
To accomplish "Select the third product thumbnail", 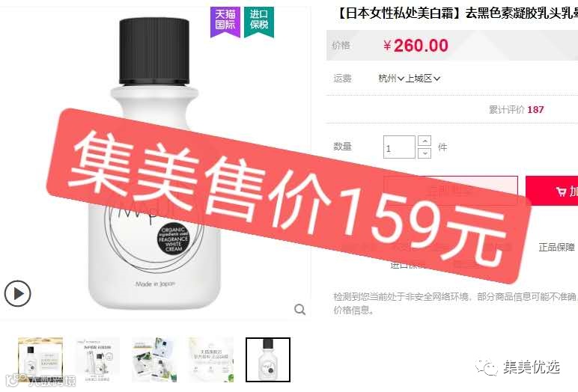I will point(154,360).
